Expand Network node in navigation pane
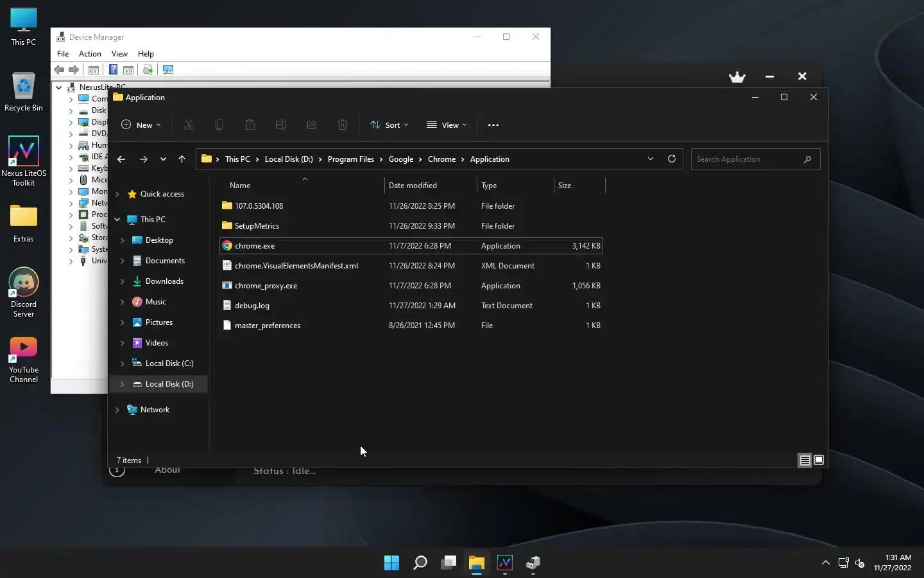 [117, 410]
